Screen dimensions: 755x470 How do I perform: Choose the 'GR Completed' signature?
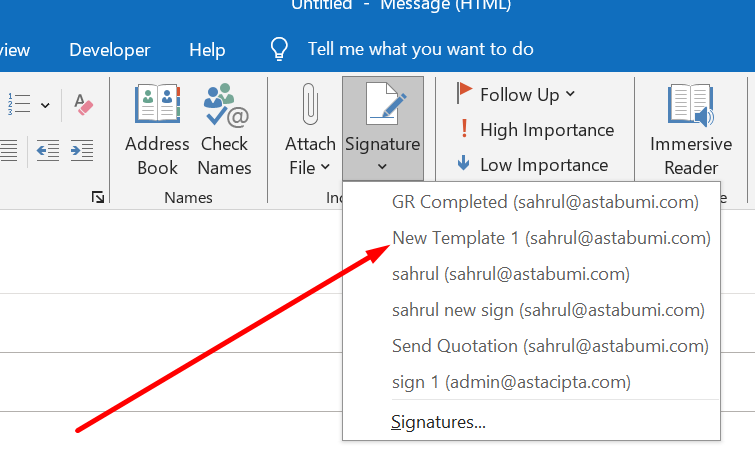(x=544, y=202)
